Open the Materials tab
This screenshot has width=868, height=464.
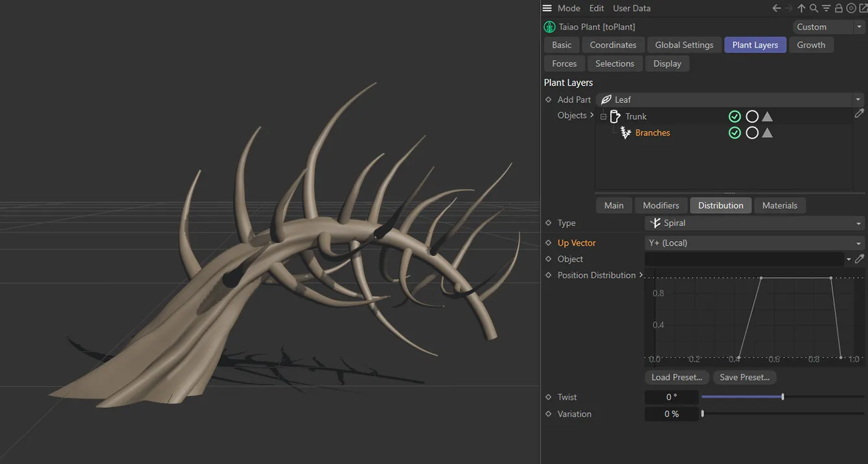click(x=780, y=205)
